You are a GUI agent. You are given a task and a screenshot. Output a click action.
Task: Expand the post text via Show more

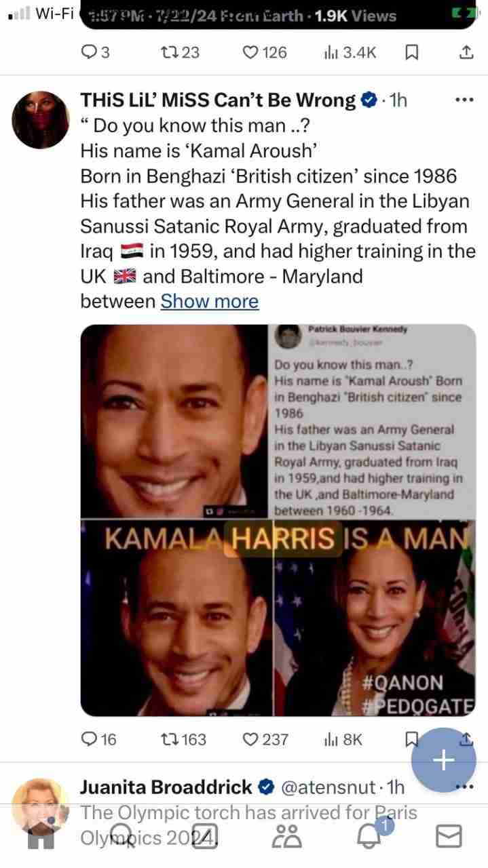210,301
